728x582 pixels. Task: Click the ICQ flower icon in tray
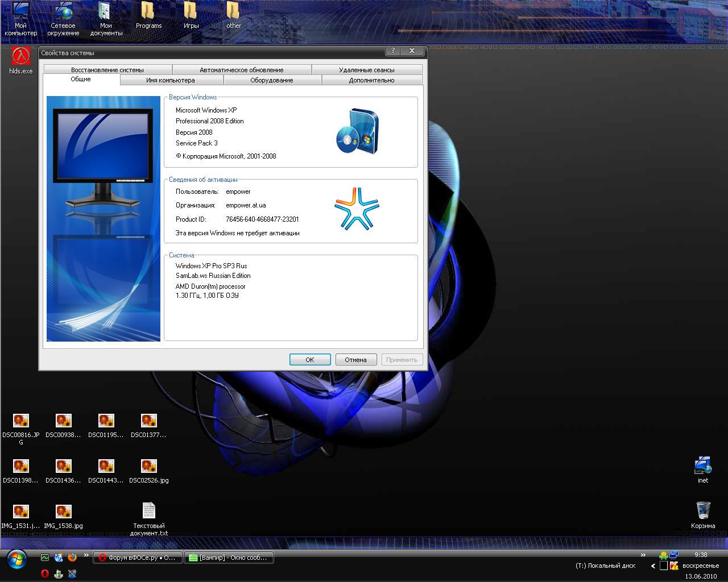[x=663, y=555]
